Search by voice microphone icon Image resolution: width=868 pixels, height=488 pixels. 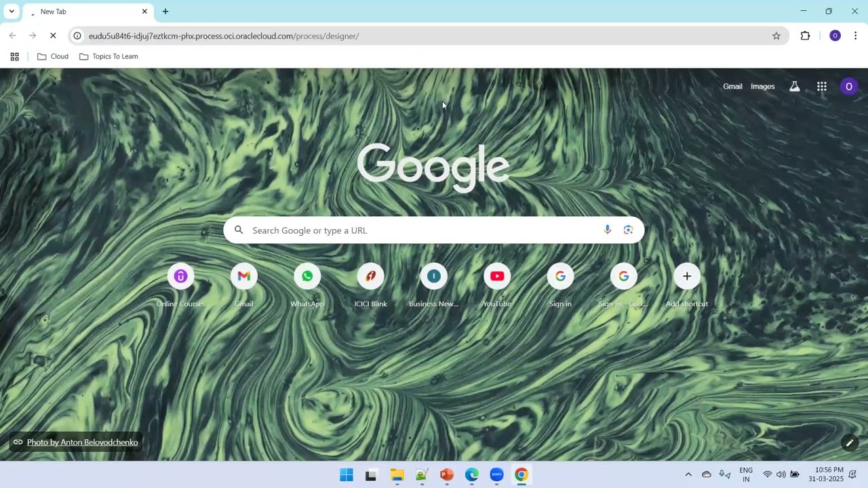pyautogui.click(x=607, y=230)
